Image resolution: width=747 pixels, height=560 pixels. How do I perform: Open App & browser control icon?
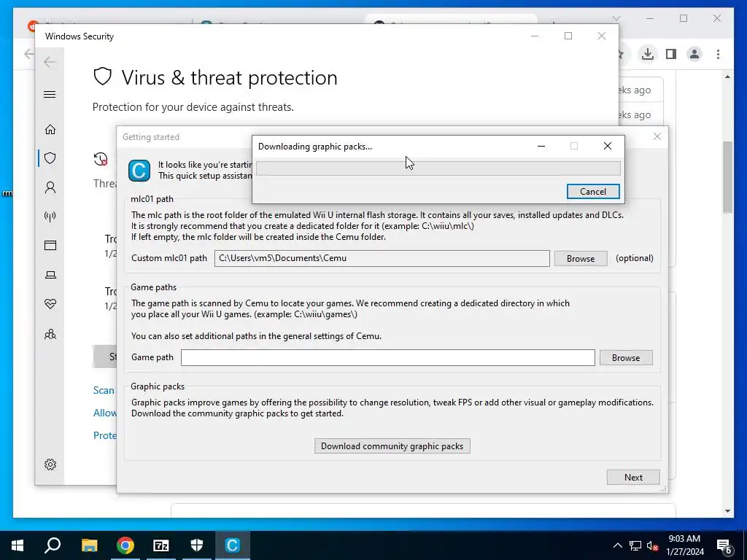[x=50, y=245]
